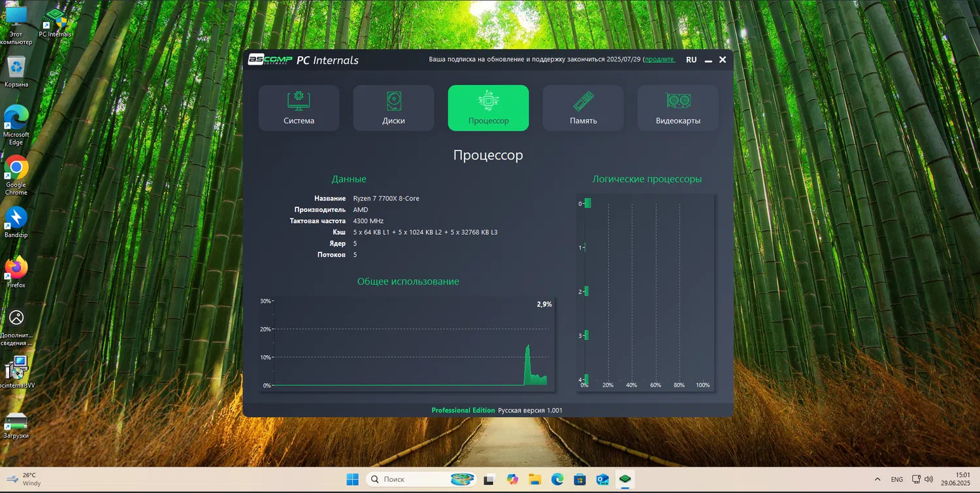This screenshot has width=980, height=493.
Task: Click the PC Internals taskbar icon
Action: click(x=625, y=480)
